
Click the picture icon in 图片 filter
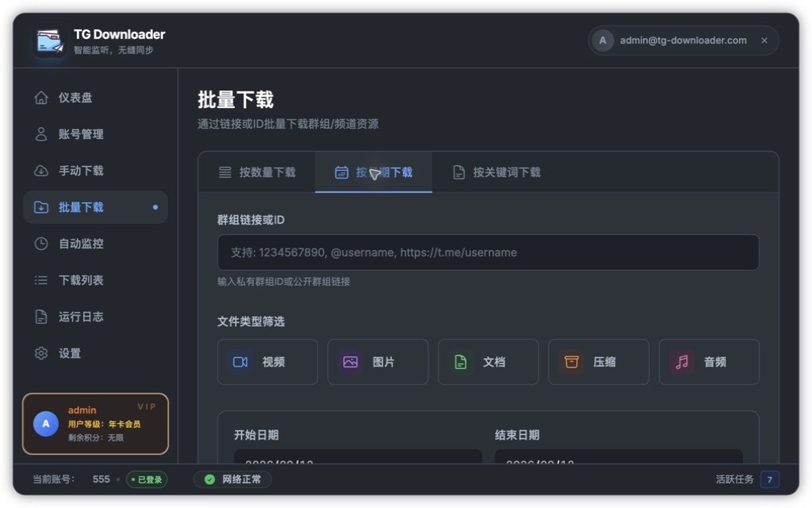[x=350, y=362]
